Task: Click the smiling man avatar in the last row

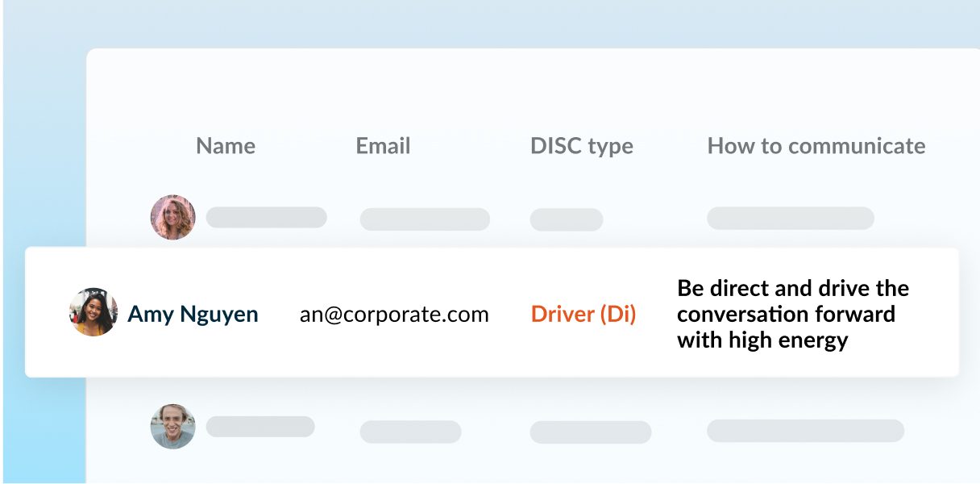Action: pos(173,427)
